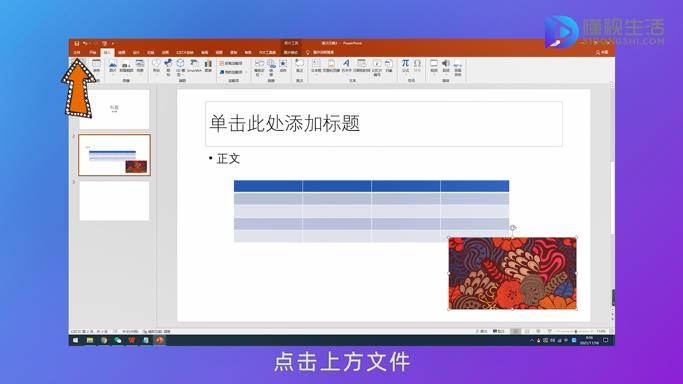Insert a picture using Pictures icon
683x384 pixels.
[112, 66]
